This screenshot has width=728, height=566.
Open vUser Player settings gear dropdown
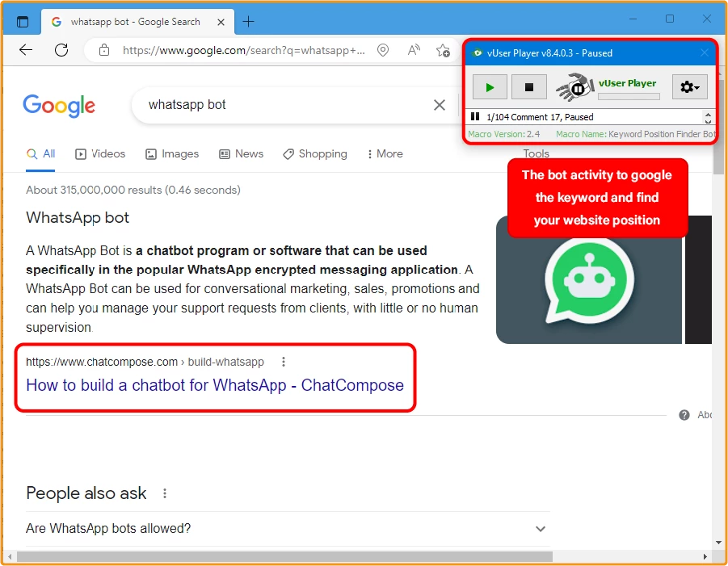tap(689, 86)
